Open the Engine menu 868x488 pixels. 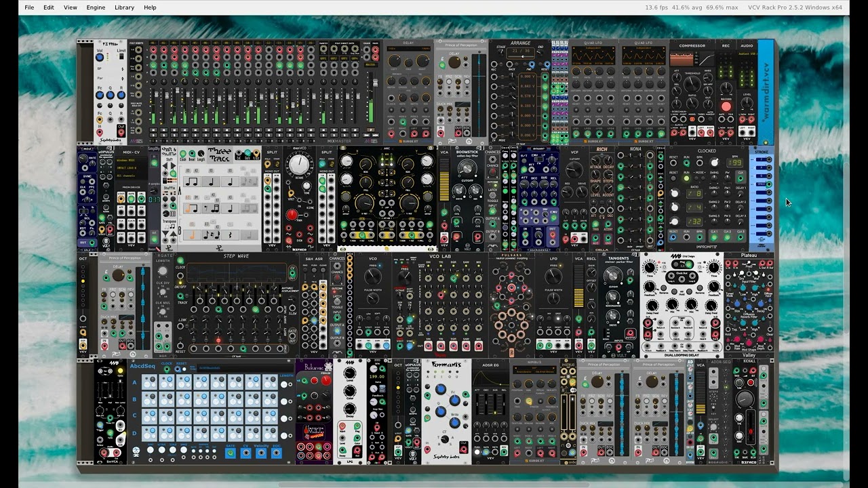96,7
